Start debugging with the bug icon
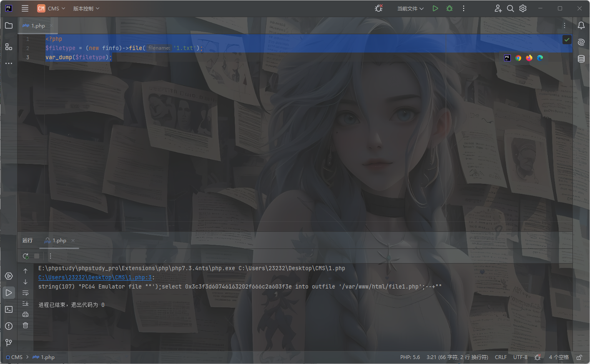 pyautogui.click(x=449, y=8)
